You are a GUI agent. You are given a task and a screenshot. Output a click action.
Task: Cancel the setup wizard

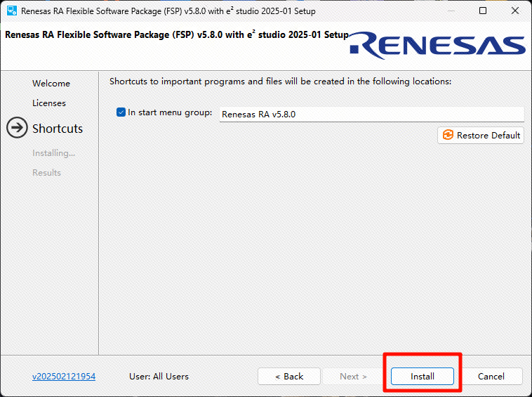[491, 377]
